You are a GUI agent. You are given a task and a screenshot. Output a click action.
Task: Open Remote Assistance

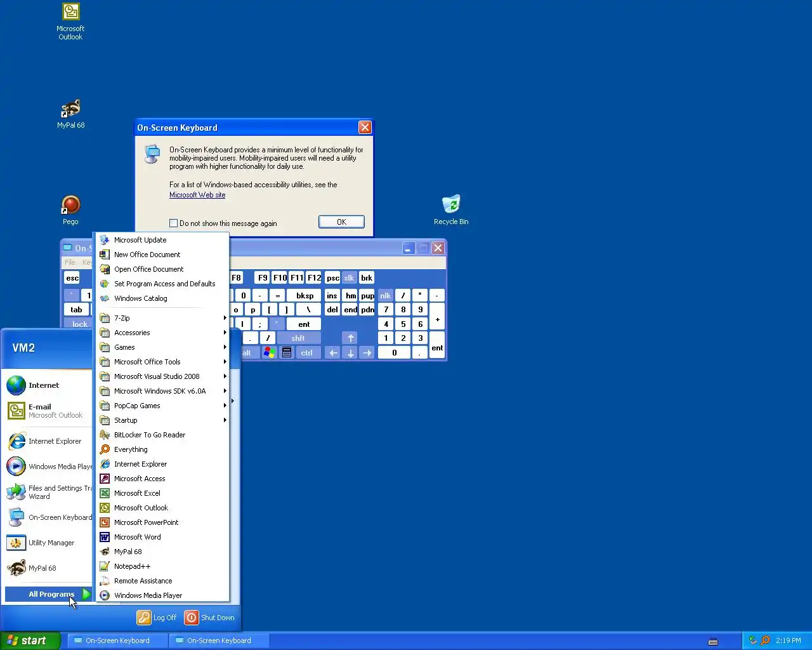click(162, 581)
